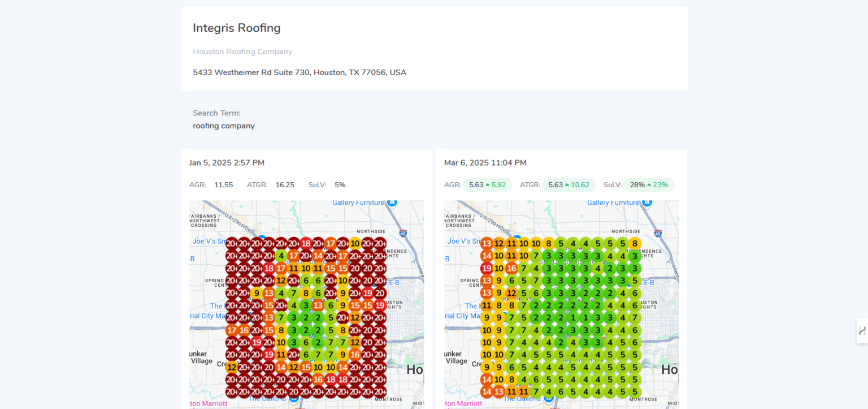Select the 'roofing company' search term text
The height and width of the screenshot is (409, 868).
223,126
